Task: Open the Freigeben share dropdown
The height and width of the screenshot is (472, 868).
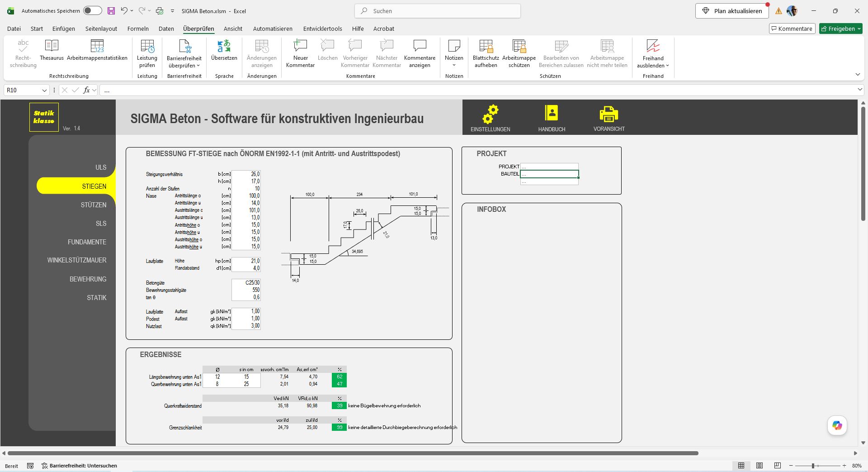Action: point(841,29)
